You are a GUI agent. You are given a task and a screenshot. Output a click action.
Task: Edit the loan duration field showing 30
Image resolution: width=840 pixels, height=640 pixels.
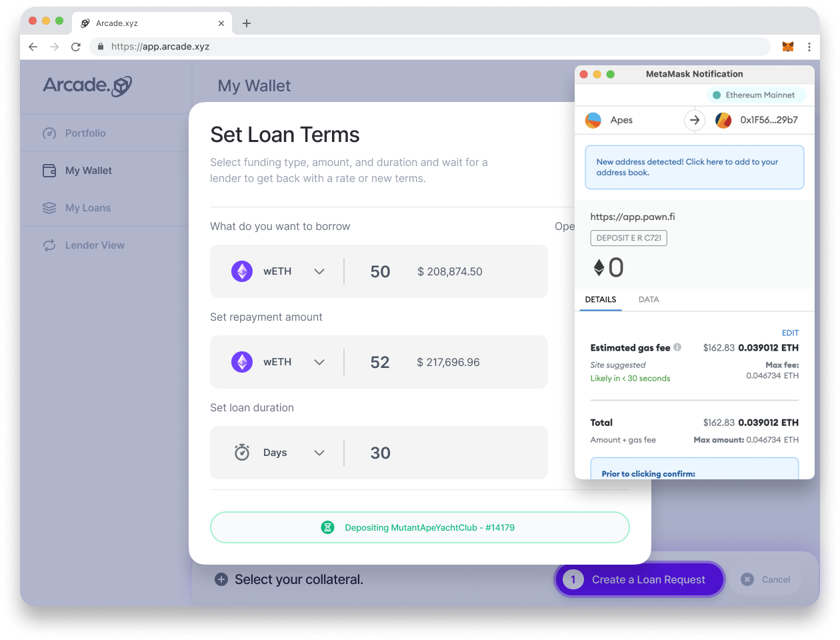(380, 453)
